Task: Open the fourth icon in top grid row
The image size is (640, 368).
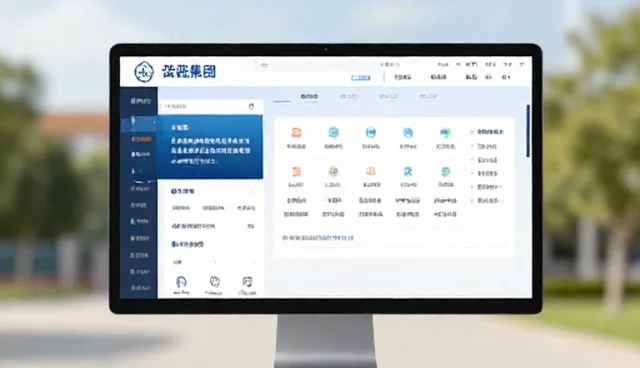Action: [x=408, y=133]
